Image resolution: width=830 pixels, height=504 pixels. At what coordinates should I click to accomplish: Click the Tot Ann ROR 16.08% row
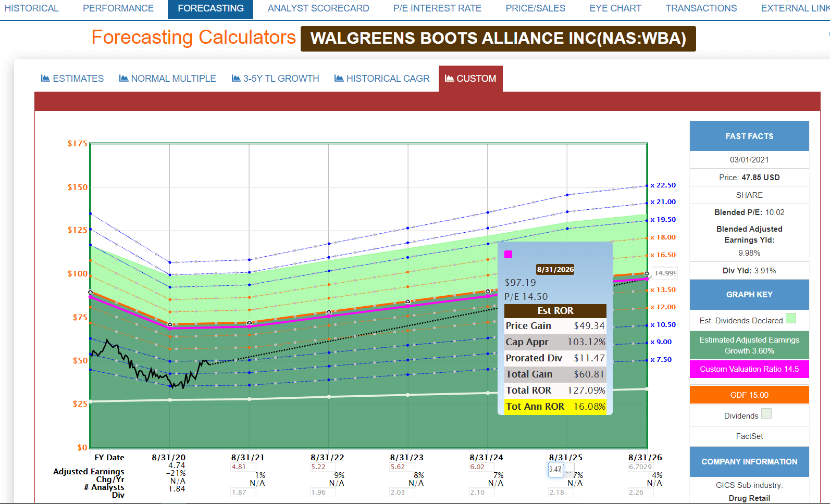555,407
